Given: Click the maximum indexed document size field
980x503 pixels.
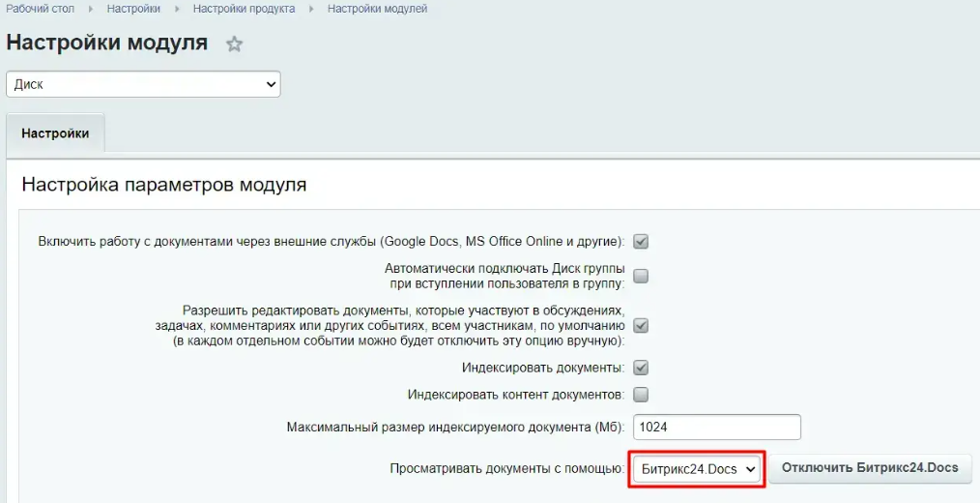Looking at the screenshot, I should pyautogui.click(x=716, y=427).
